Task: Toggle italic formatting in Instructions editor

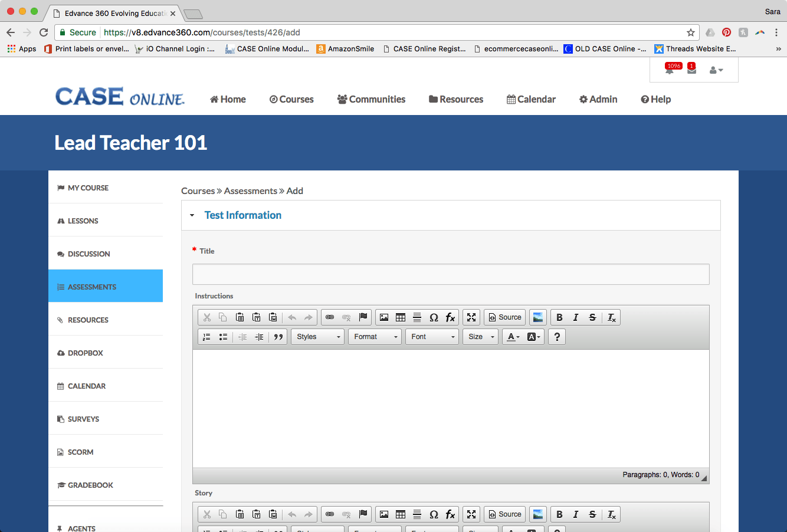Action: [x=576, y=317]
